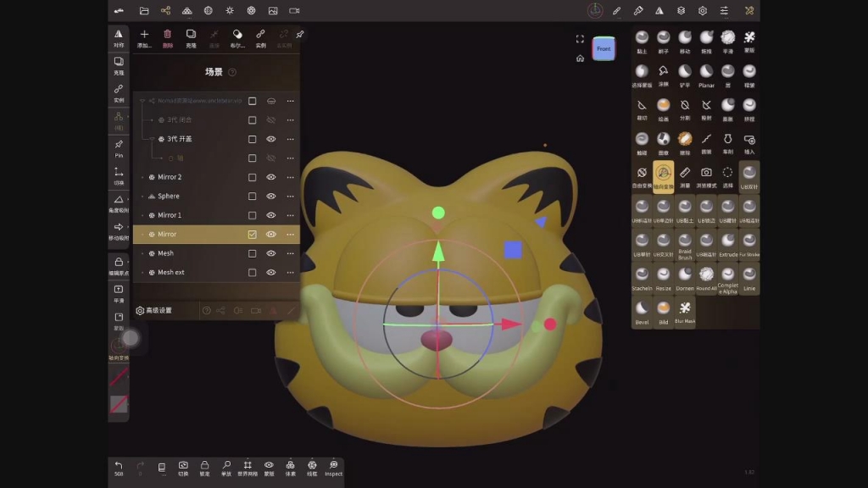Select the Paint (绘画) tool
868x488 pixels.
coord(663,109)
